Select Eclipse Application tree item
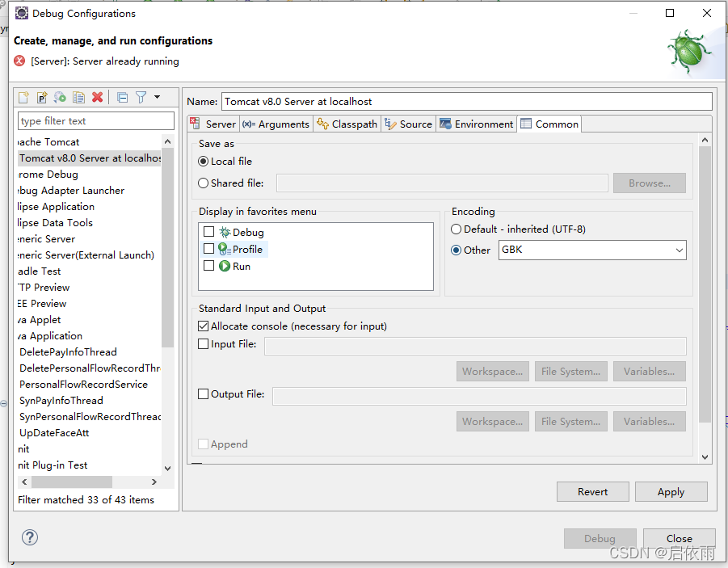Screen dimensions: 728x568 [x=56, y=206]
